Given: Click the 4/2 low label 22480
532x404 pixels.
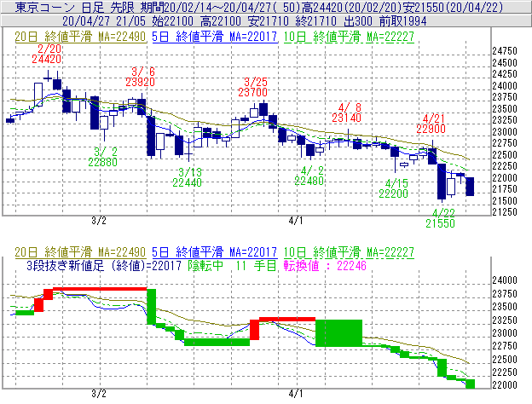Looking at the screenshot, I should coord(309,181).
